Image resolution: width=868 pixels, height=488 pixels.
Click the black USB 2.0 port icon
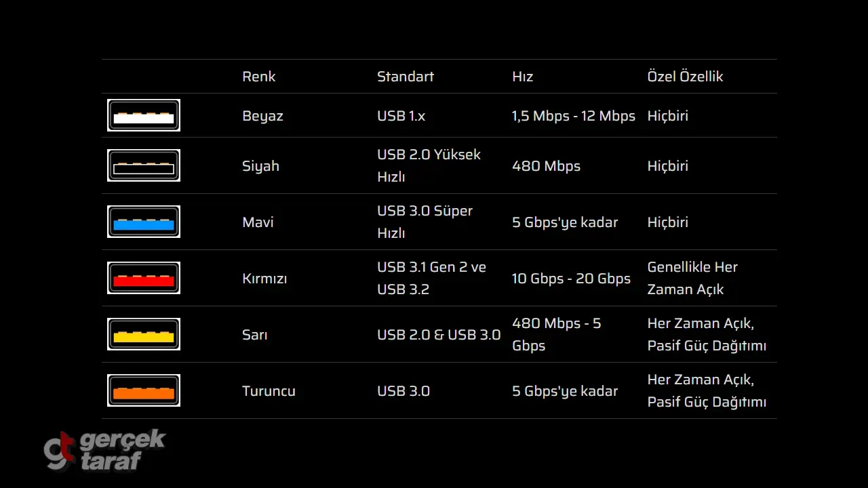click(x=144, y=165)
